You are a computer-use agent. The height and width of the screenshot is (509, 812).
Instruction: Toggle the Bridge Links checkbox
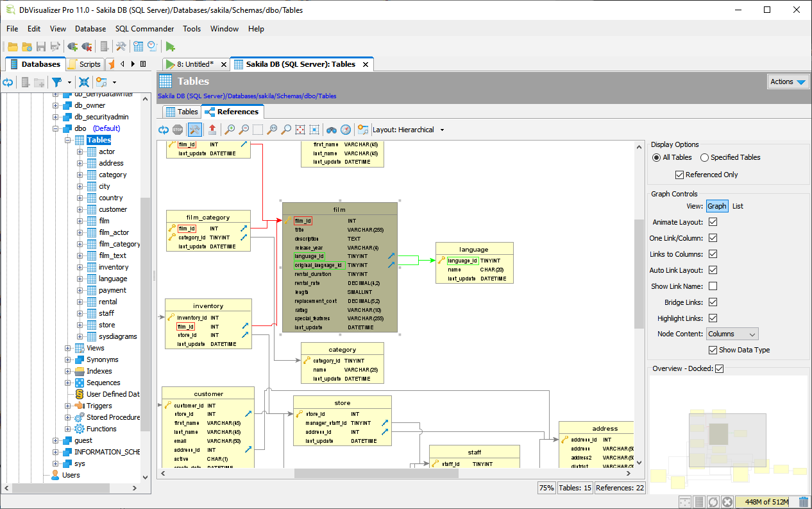(713, 302)
